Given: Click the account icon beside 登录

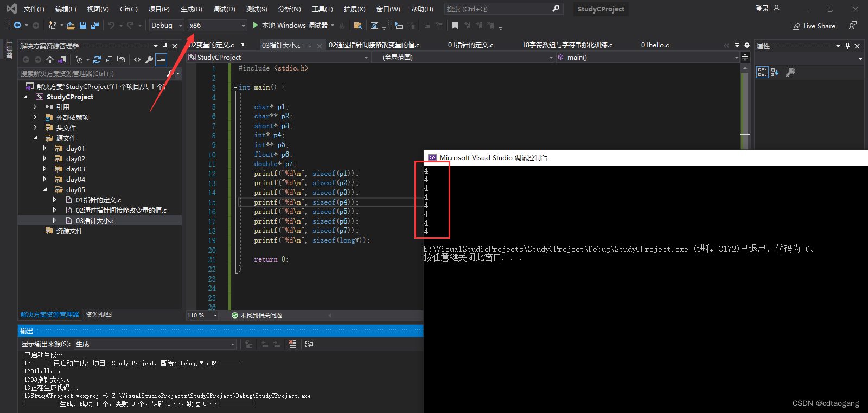Looking at the screenshot, I should (777, 9).
